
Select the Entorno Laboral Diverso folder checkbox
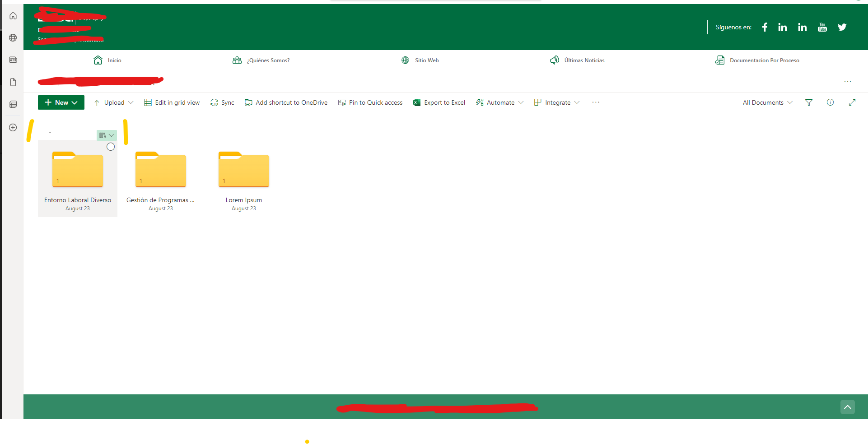pos(111,147)
